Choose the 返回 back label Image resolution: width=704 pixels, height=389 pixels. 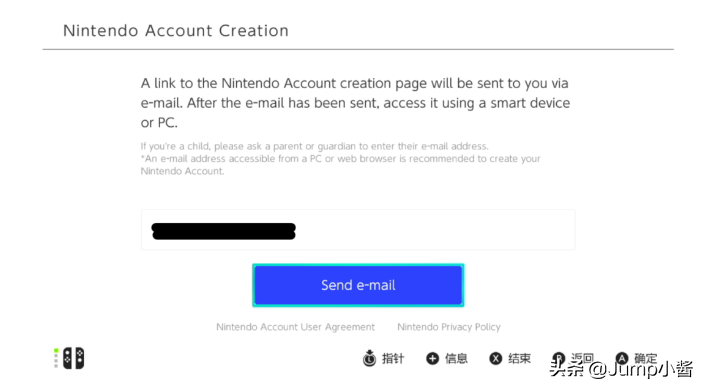582,358
